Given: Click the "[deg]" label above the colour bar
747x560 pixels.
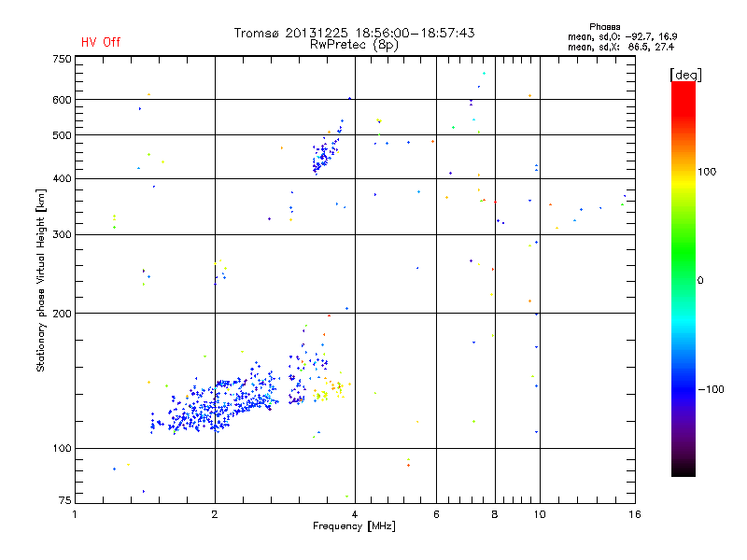Looking at the screenshot, I should click(686, 75).
